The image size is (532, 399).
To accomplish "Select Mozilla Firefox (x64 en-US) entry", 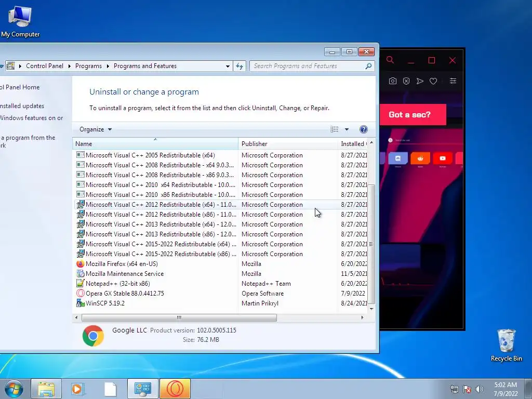I will (220, 263).
